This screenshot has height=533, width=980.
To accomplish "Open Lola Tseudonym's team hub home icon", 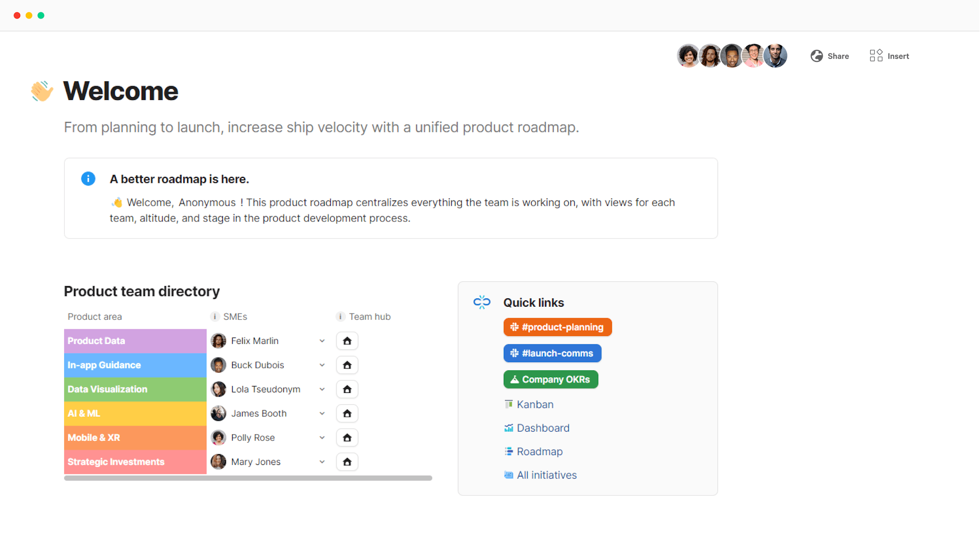I will (347, 389).
